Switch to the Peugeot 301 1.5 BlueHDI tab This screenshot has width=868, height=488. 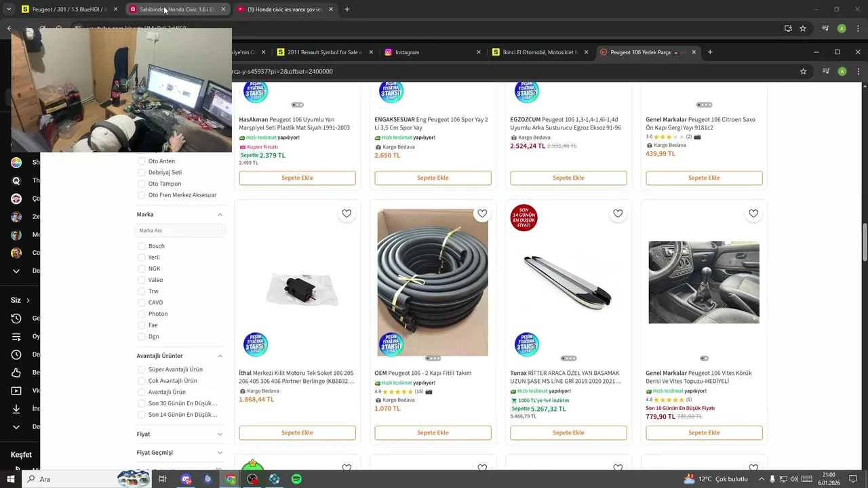click(x=70, y=9)
